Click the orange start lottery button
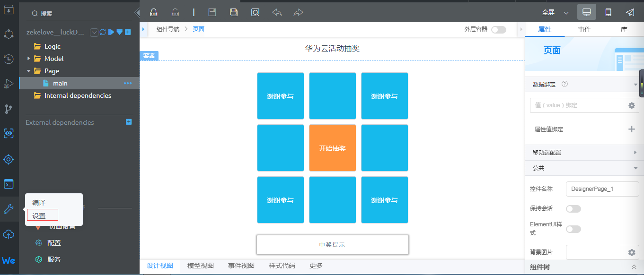This screenshot has width=644, height=275. point(333,148)
